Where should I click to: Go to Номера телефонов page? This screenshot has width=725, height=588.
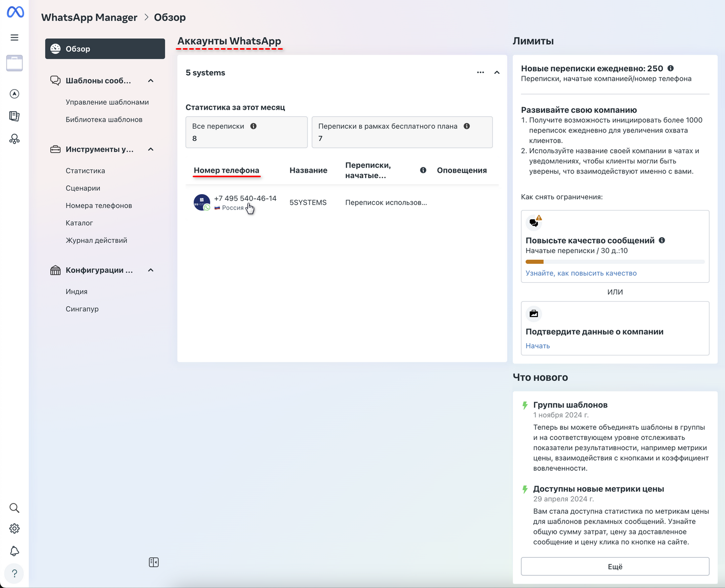tap(99, 205)
